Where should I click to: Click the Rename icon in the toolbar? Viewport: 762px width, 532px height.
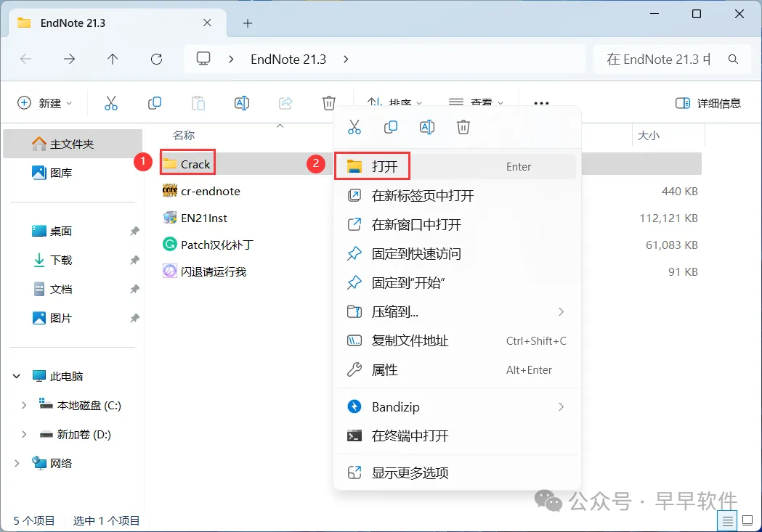point(241,103)
